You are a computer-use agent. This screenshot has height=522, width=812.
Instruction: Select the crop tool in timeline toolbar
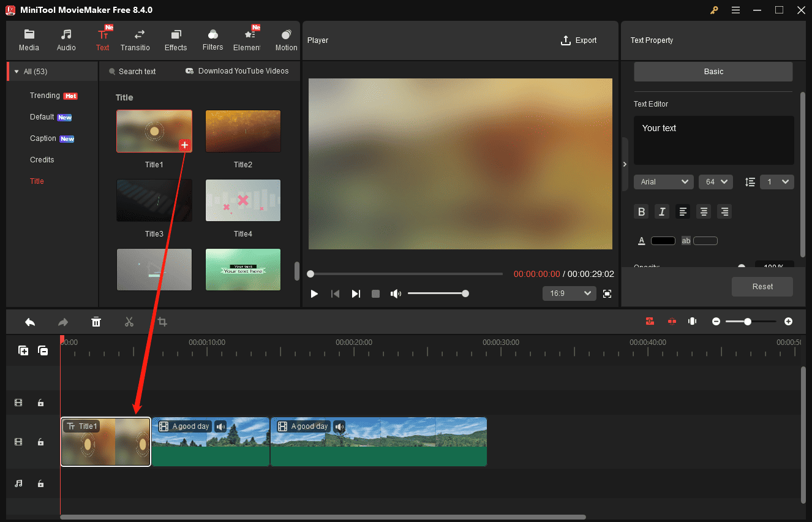162,322
